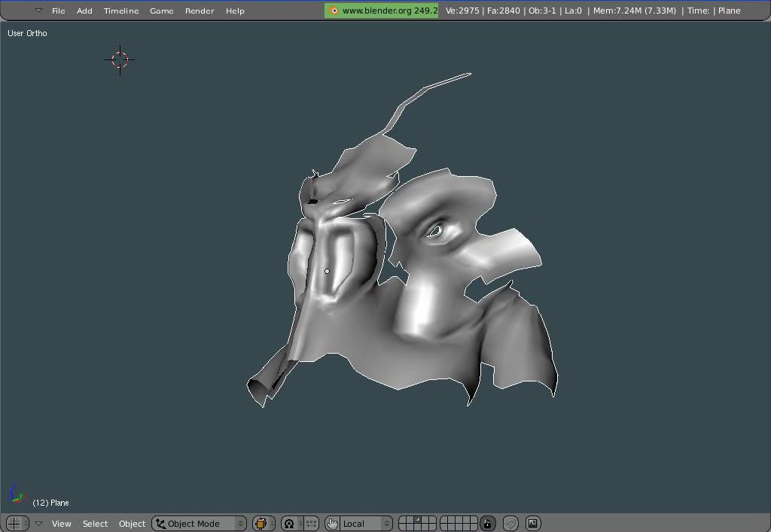Click the 3D transform manipulator hand icon
Screen dimensions: 771x532
333,524
